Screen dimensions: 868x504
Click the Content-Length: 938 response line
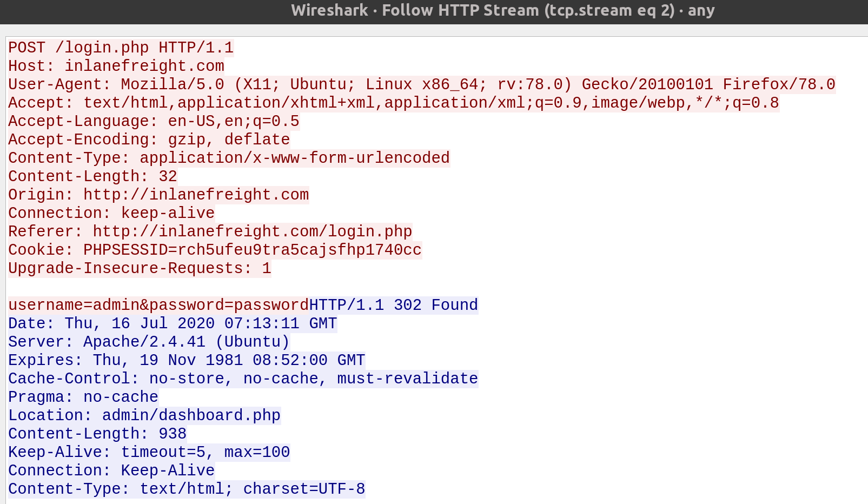pyautogui.click(x=97, y=434)
